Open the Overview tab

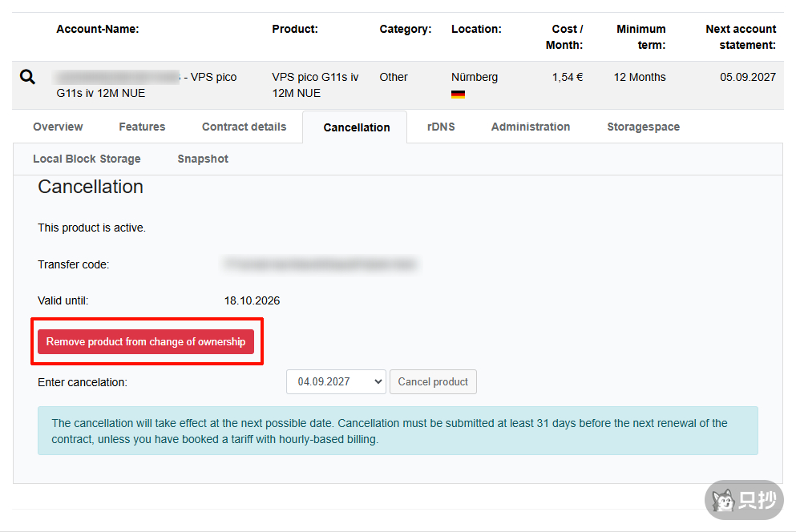[58, 127]
